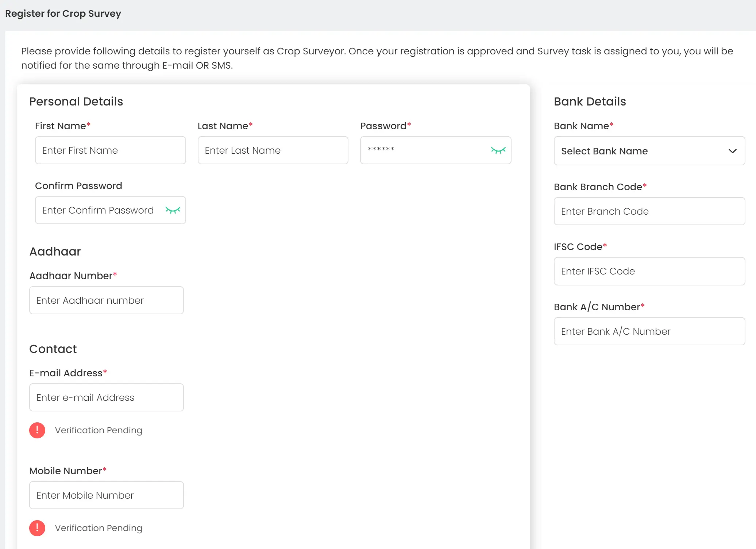Viewport: 756px width, 549px height.
Task: Click the 'Last Name' field label
Action: click(225, 126)
